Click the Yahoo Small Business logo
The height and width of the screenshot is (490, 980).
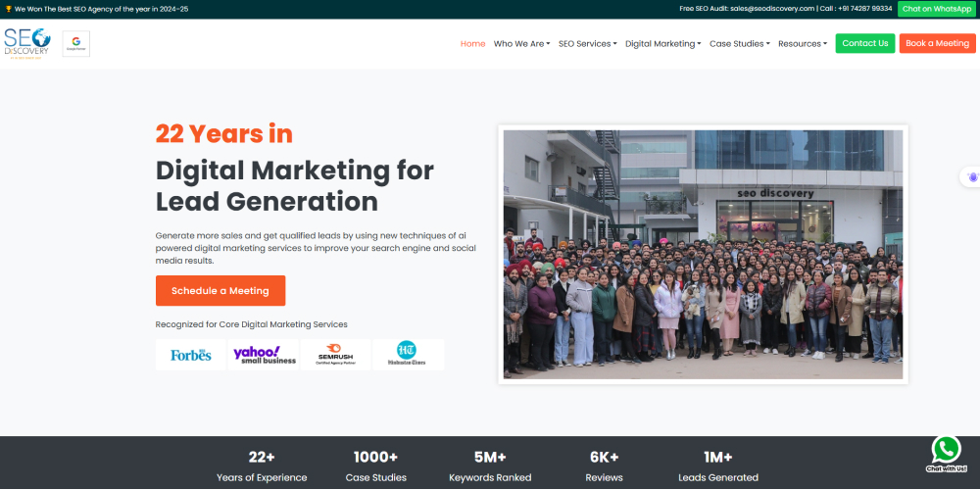point(264,355)
